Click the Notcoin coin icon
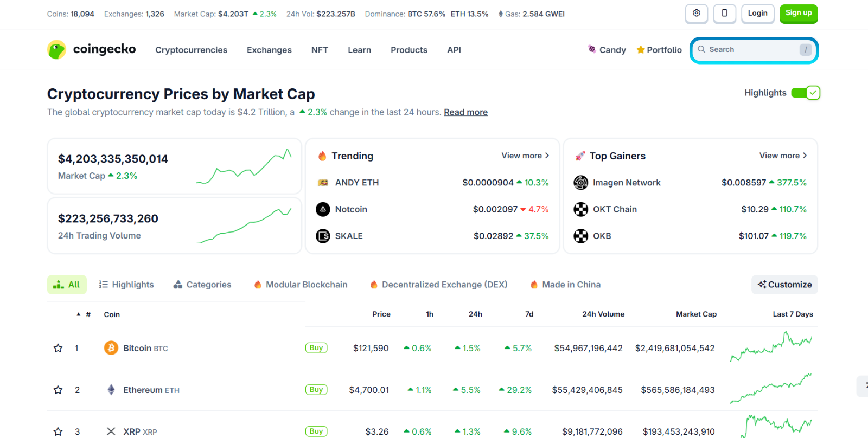This screenshot has width=868, height=438. click(x=323, y=209)
